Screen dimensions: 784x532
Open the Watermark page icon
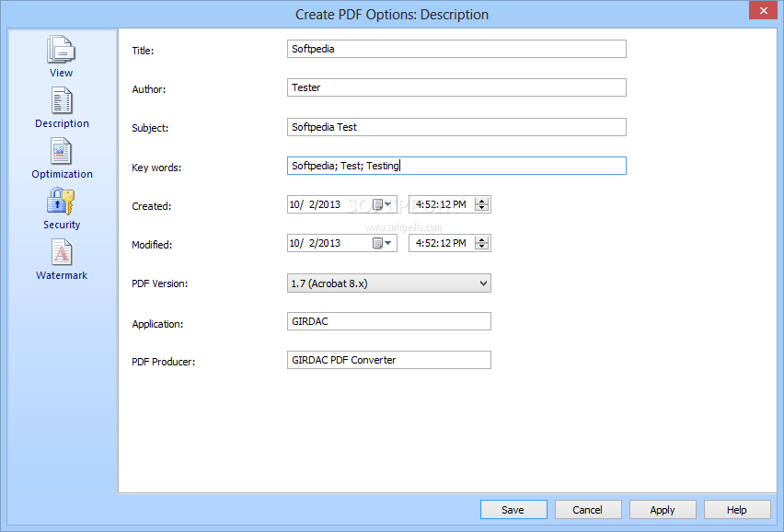click(x=62, y=252)
